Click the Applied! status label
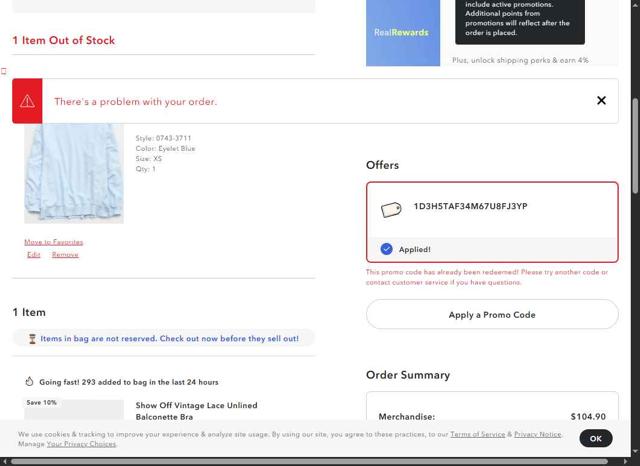This screenshot has height=466, width=640. 415,249
